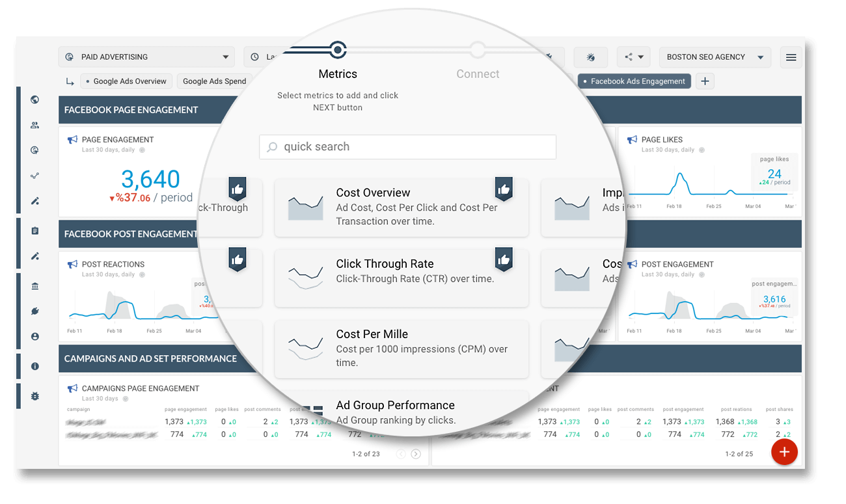Click the megaphone icon beside PAGE LIKES
Screen dimensions: 846x504
[x=632, y=139]
